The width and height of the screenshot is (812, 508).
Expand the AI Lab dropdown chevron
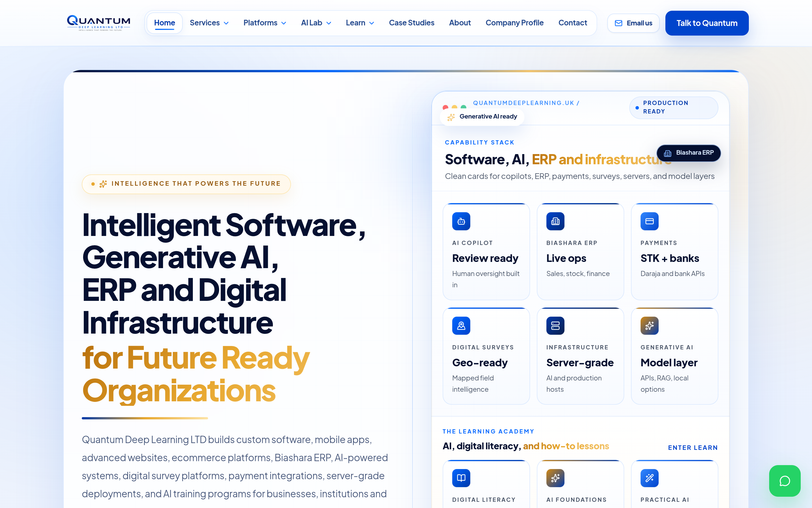click(329, 23)
